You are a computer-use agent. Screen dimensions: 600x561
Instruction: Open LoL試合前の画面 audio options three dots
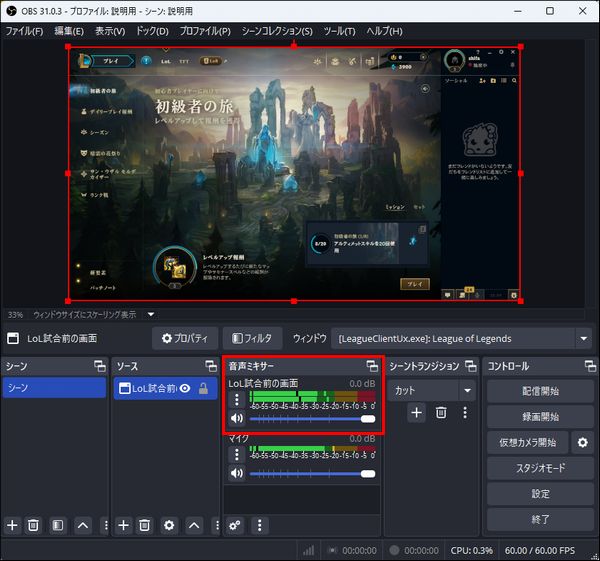237,400
